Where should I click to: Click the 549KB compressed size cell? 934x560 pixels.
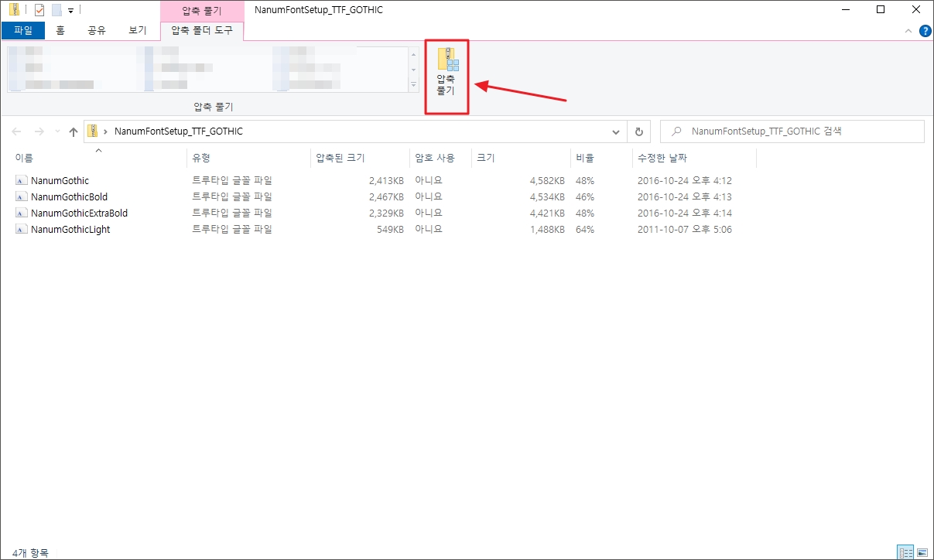pyautogui.click(x=390, y=229)
